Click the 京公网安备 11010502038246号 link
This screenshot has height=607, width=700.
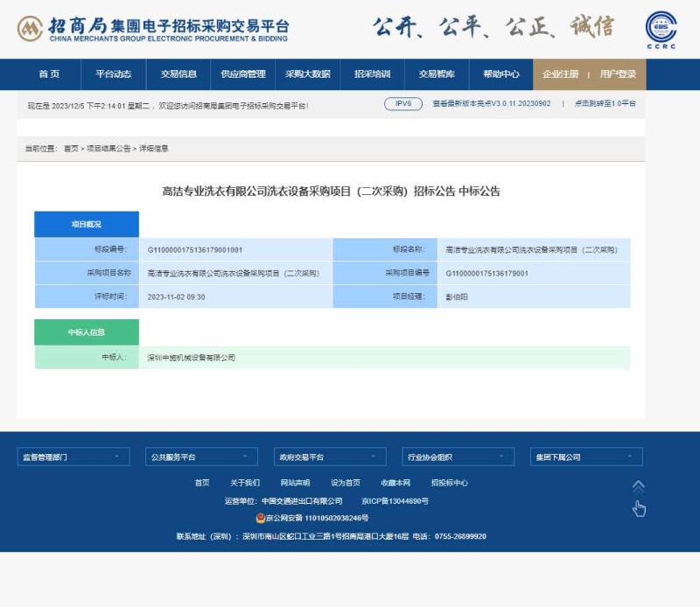pos(318,518)
